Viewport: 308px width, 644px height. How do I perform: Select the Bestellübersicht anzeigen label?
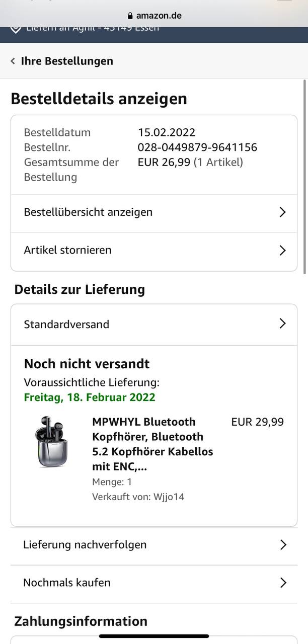[88, 212]
